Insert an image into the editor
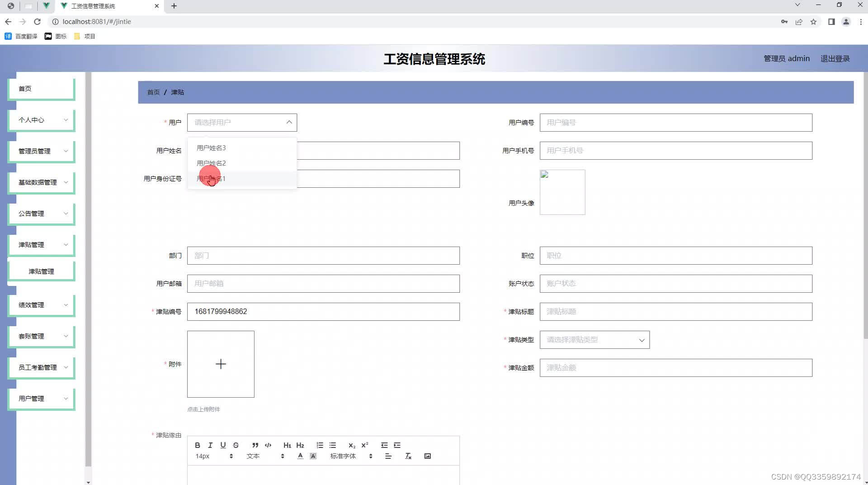 428,456
